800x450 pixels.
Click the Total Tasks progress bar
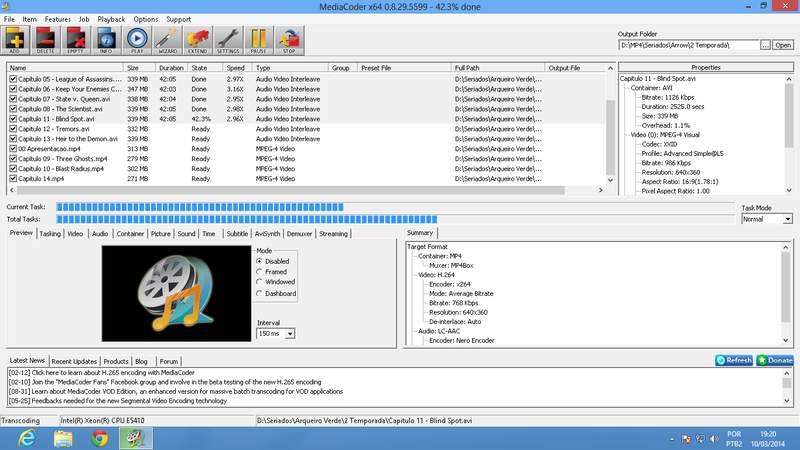point(395,219)
